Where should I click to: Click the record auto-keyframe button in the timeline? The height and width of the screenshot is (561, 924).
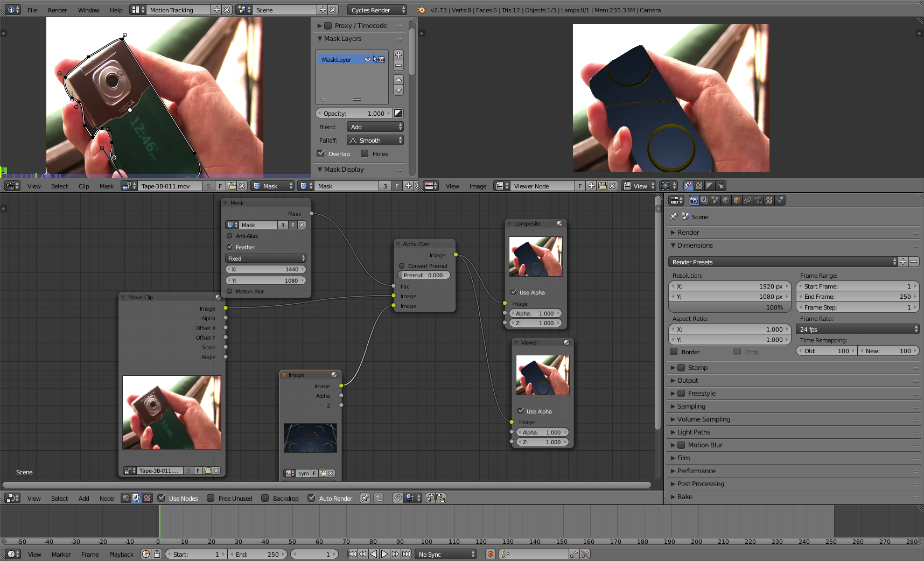tap(491, 554)
